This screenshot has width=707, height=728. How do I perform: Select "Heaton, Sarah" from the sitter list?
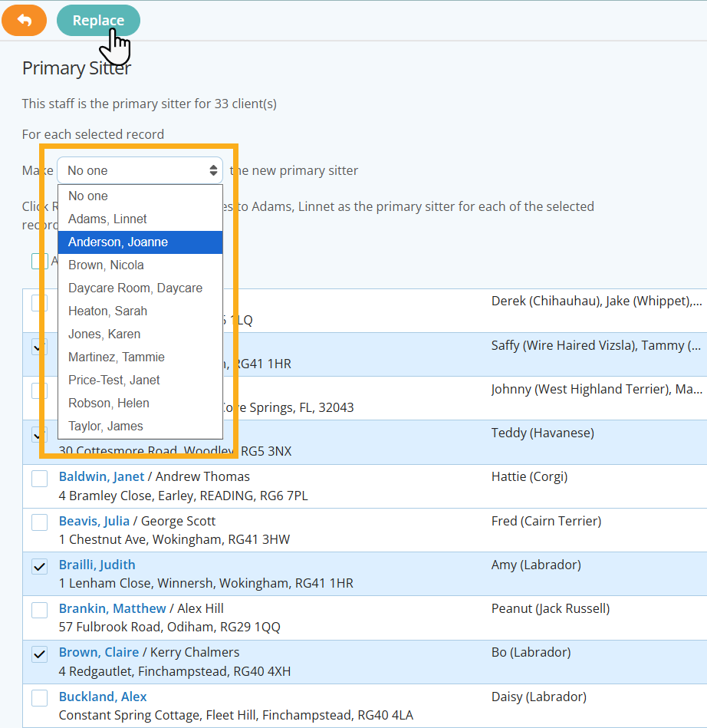(107, 311)
